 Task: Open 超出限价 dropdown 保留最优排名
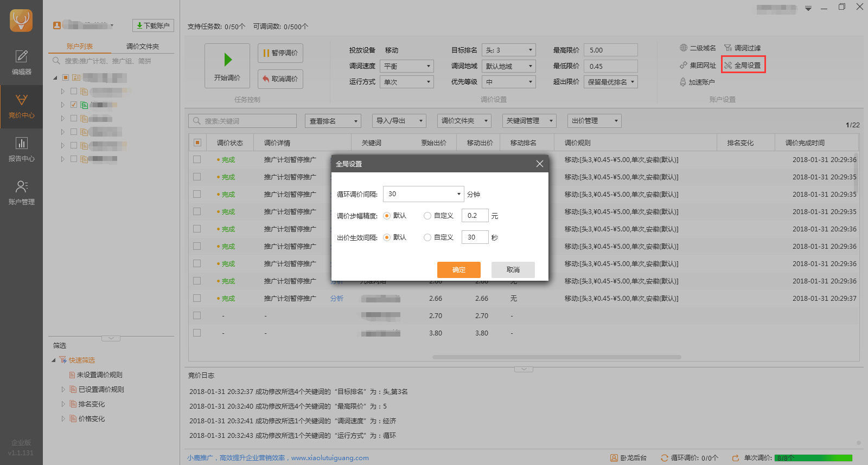point(611,82)
